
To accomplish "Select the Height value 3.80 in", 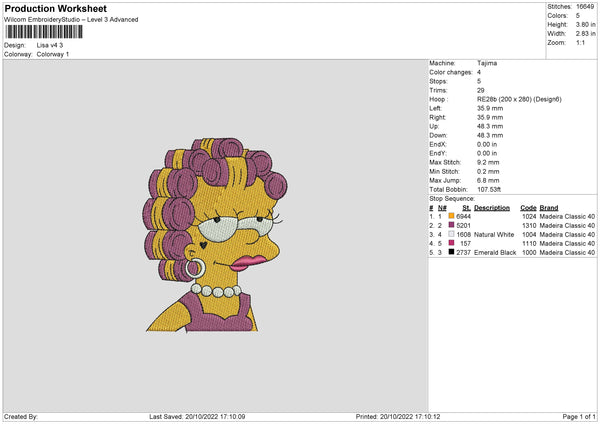I will coord(585,24).
